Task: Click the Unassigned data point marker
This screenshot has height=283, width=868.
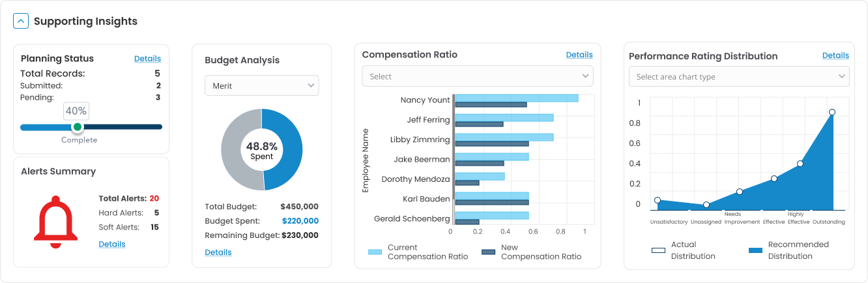Action: point(706,205)
